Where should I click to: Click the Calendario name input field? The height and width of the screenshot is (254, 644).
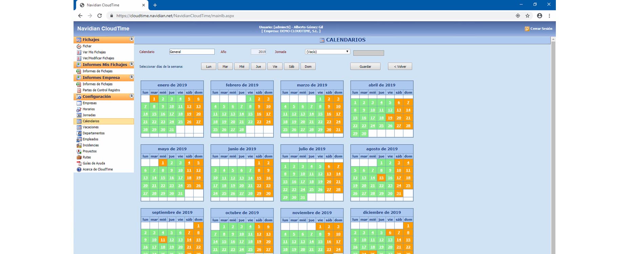coord(192,52)
